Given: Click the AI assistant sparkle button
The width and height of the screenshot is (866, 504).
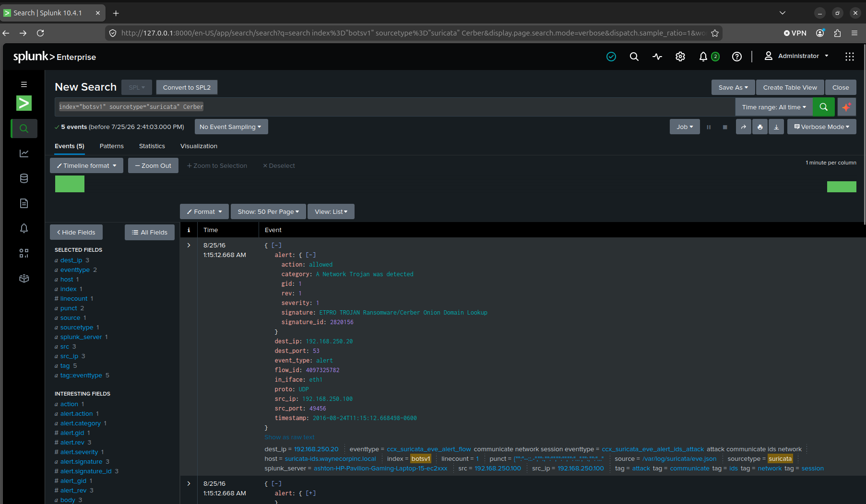Looking at the screenshot, I should (847, 107).
